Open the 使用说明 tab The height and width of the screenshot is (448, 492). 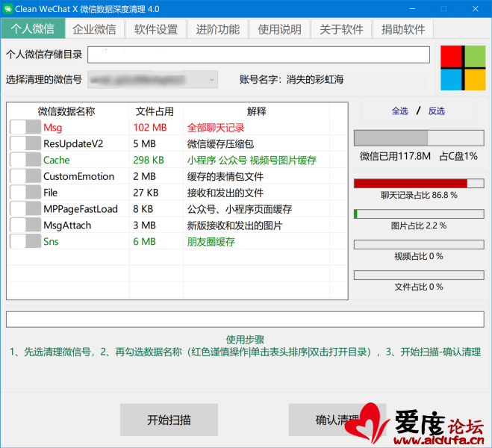pyautogui.click(x=279, y=29)
